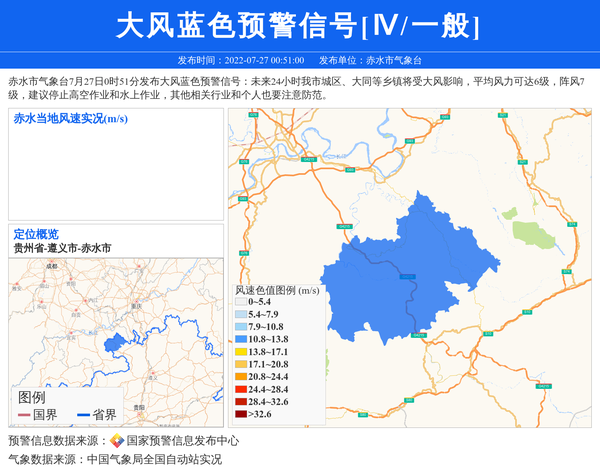Viewport: 600px width, 471px height.
Task: Click the 大风蓝色预警信号 title banner
Action: [x=299, y=25]
